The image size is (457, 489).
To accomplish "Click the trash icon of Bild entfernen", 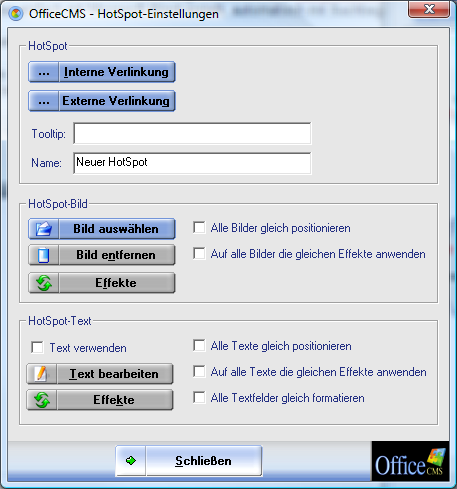I will point(44,255).
